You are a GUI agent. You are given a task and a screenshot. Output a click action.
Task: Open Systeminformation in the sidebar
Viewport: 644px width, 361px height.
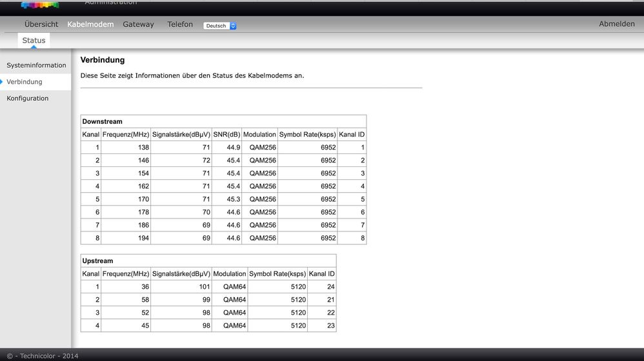point(36,65)
